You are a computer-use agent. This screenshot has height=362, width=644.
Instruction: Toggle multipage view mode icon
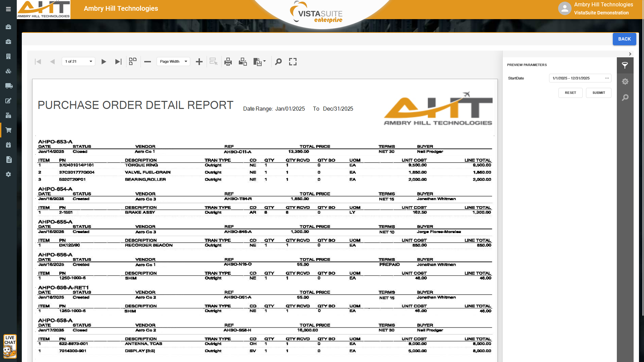pyautogui.click(x=133, y=61)
